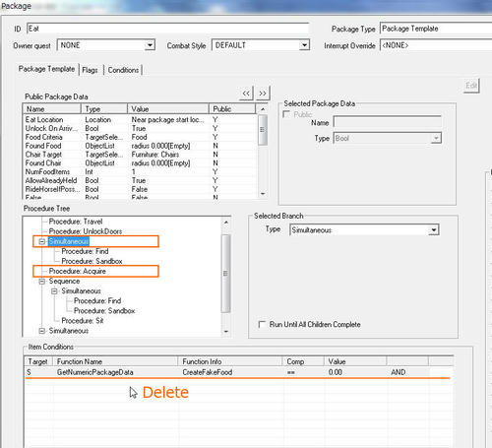Select the Procedure: Acquire tree item
The image size is (492, 448).
78,271
